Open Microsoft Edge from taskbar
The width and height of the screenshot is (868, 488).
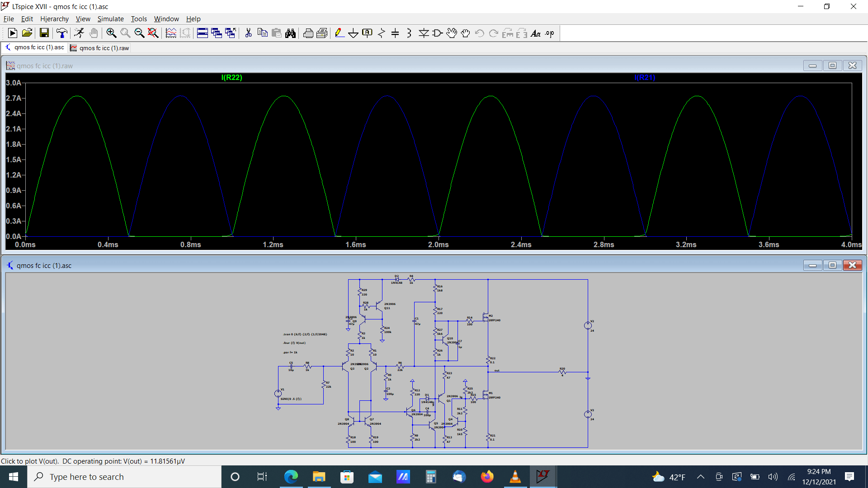tap(291, 477)
